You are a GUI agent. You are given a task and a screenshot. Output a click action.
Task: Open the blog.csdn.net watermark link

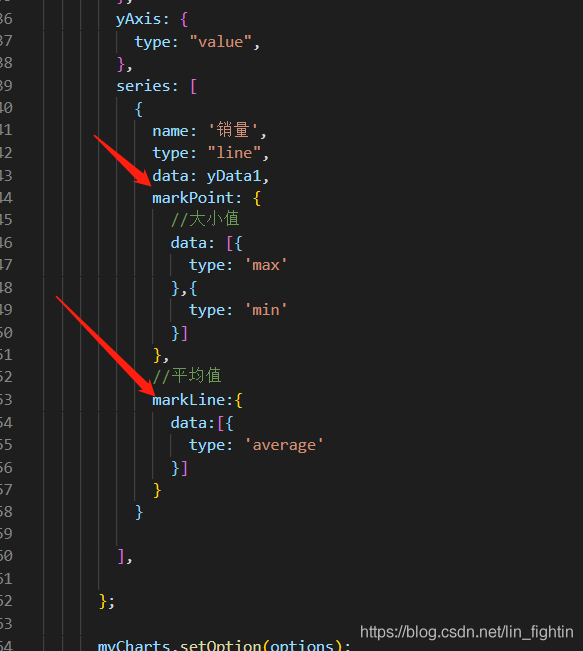pyautogui.click(x=466, y=632)
